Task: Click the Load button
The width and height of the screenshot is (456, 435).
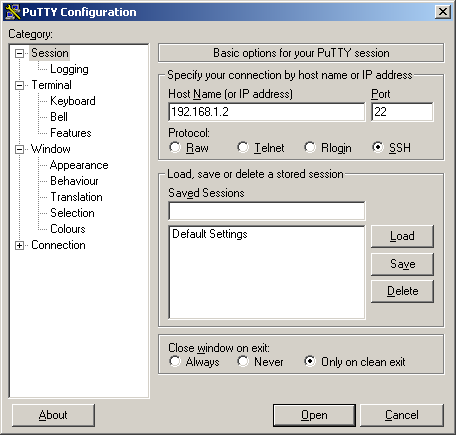Action: click(402, 236)
